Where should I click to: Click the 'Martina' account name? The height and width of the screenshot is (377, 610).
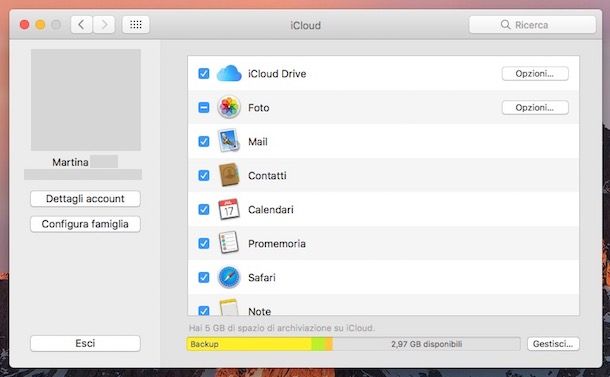click(70, 162)
